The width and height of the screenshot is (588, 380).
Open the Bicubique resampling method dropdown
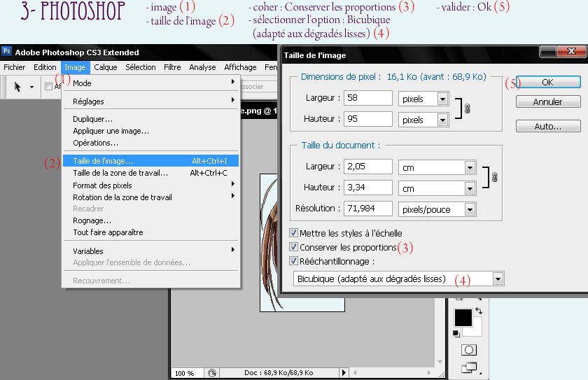pyautogui.click(x=498, y=279)
